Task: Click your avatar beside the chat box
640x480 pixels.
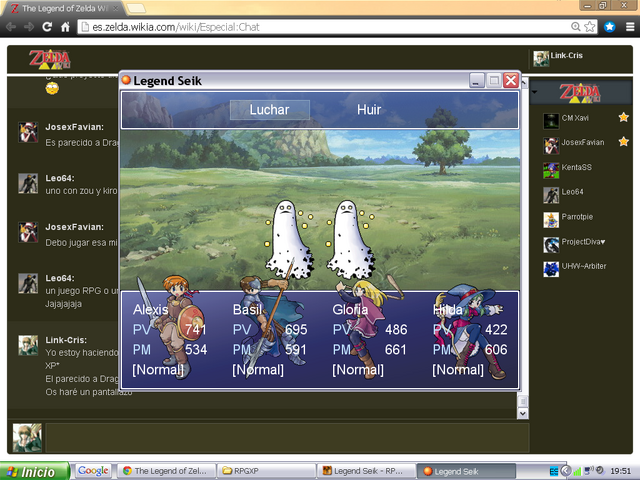Action: pos(27,438)
